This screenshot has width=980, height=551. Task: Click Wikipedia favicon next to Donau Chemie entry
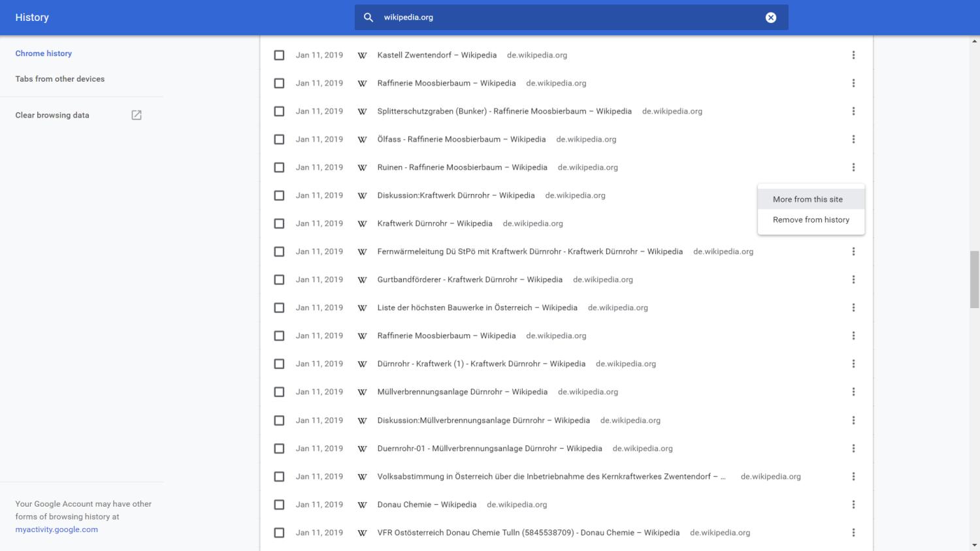pos(362,505)
